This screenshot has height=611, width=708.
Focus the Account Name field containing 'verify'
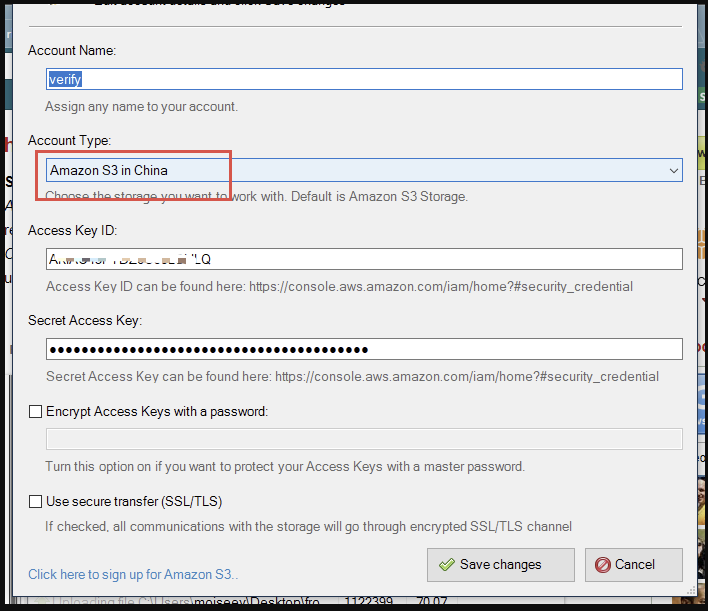pyautogui.click(x=364, y=79)
